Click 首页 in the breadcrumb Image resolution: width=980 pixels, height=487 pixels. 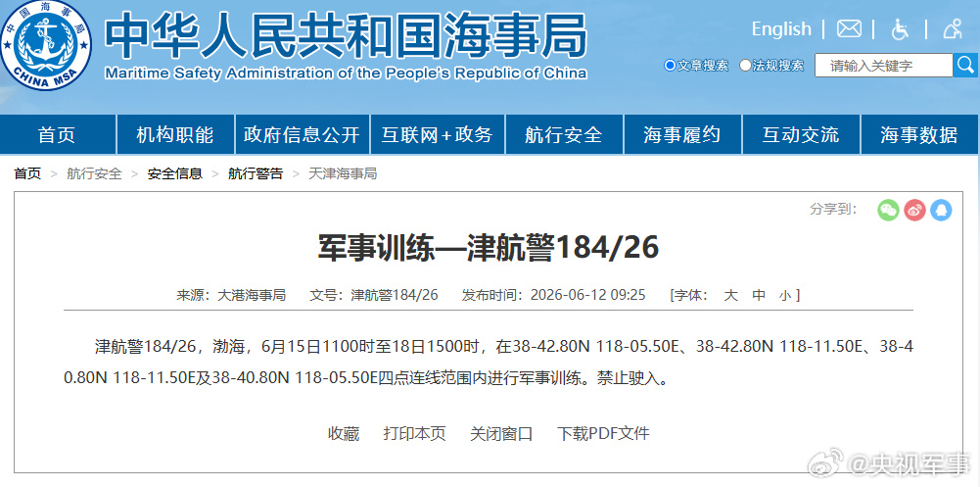(x=27, y=173)
